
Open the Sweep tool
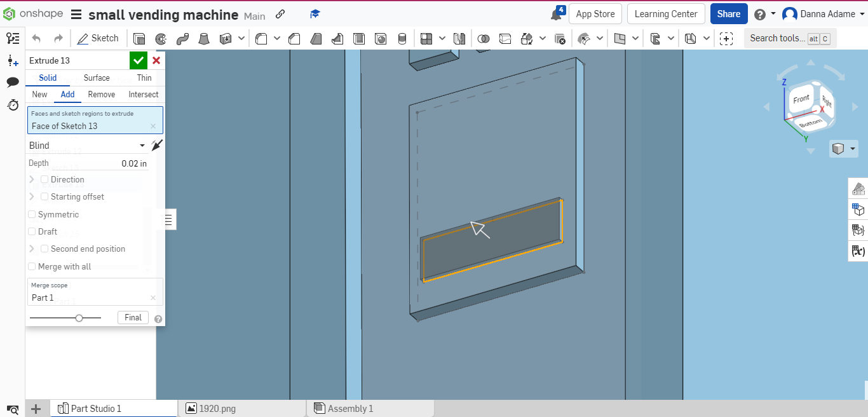[182, 38]
